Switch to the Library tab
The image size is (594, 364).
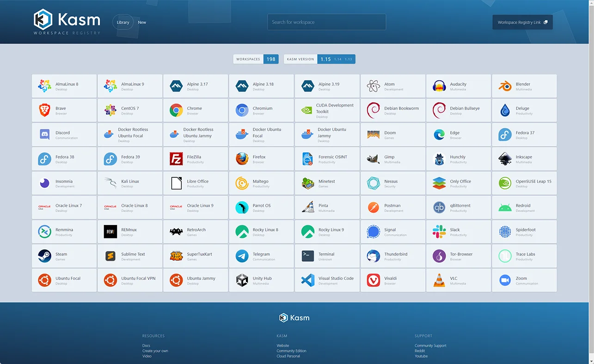coord(122,22)
